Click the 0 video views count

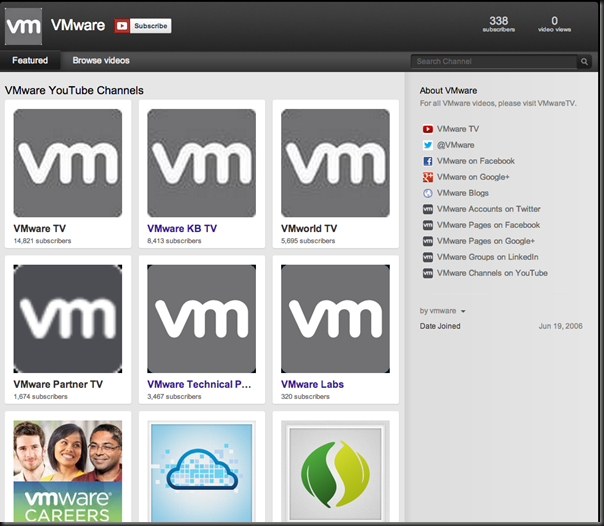554,24
